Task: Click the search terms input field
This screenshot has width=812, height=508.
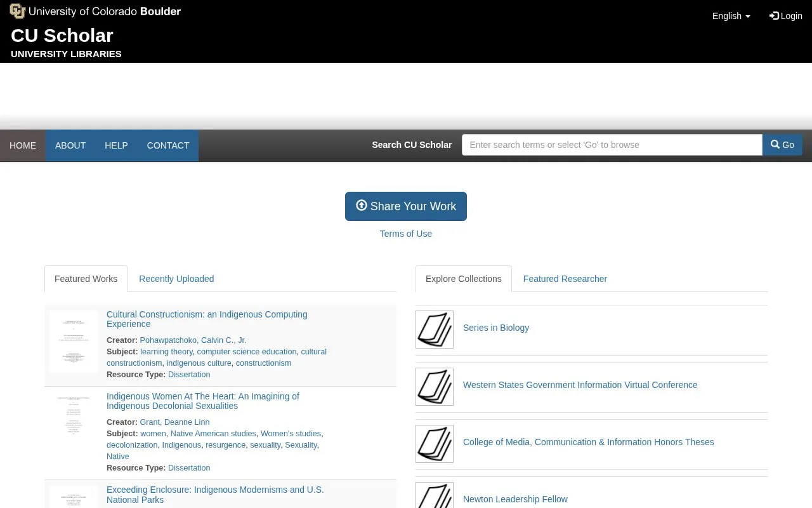Action: 612,145
